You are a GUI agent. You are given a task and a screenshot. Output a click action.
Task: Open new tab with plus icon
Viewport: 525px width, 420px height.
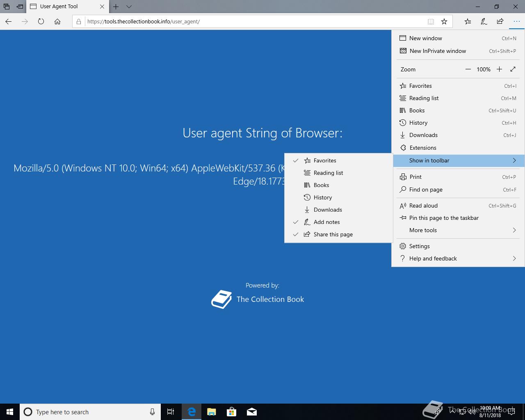[x=116, y=7]
